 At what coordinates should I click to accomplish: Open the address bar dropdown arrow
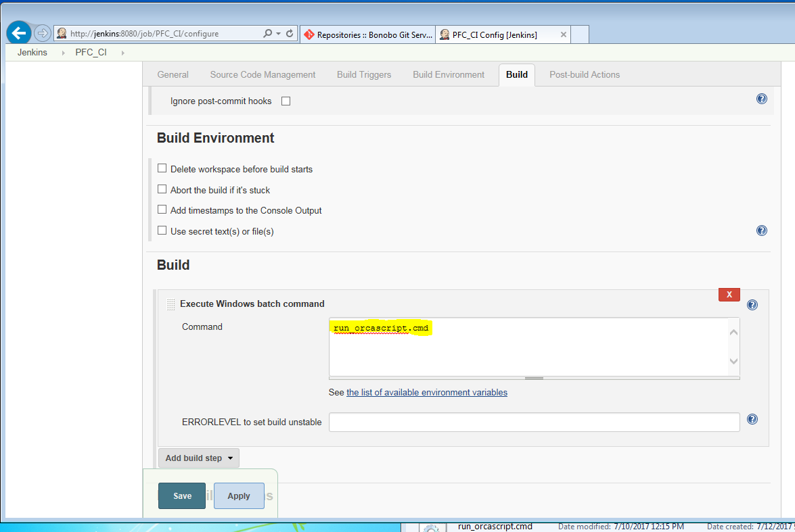278,33
